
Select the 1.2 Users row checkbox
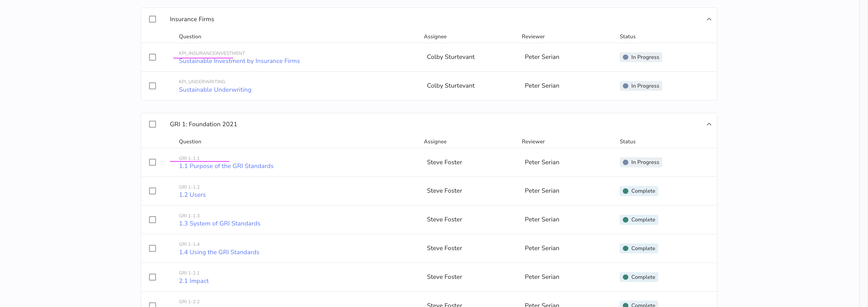[152, 191]
